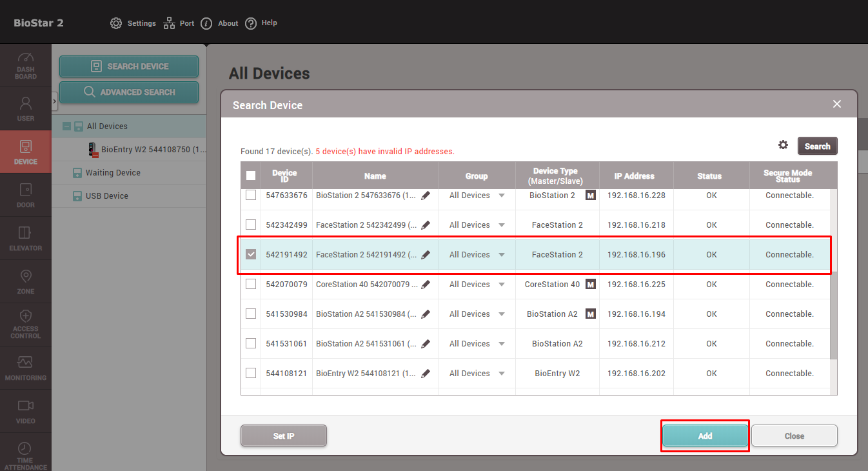
Task: Expand Group dropdown for BioEntry W2 544108121
Action: coord(502,374)
